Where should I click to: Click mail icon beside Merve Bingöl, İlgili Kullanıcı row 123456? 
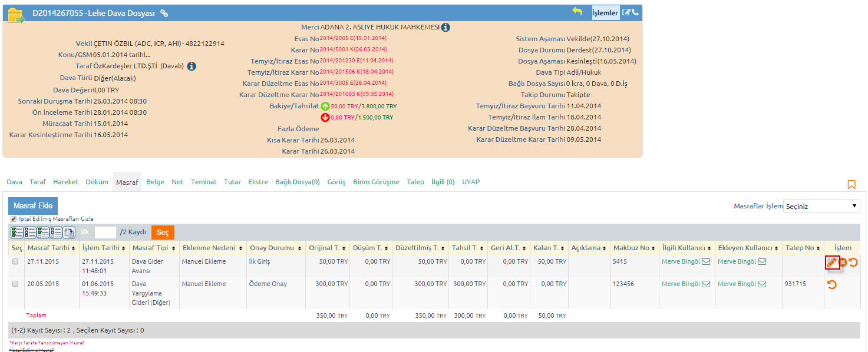click(x=706, y=284)
